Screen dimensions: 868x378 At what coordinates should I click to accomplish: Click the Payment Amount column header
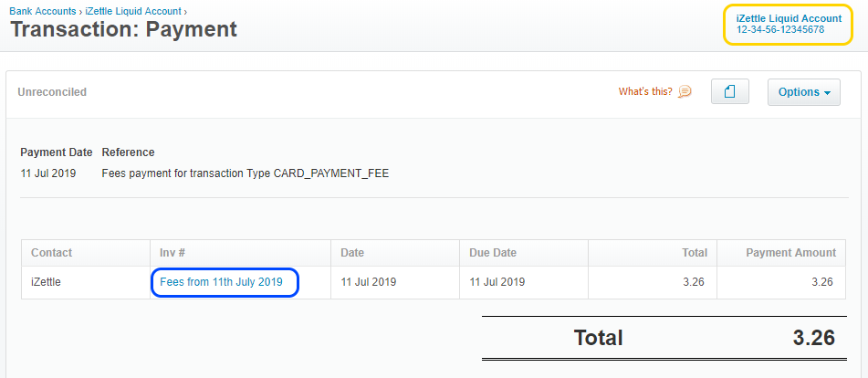tap(790, 253)
